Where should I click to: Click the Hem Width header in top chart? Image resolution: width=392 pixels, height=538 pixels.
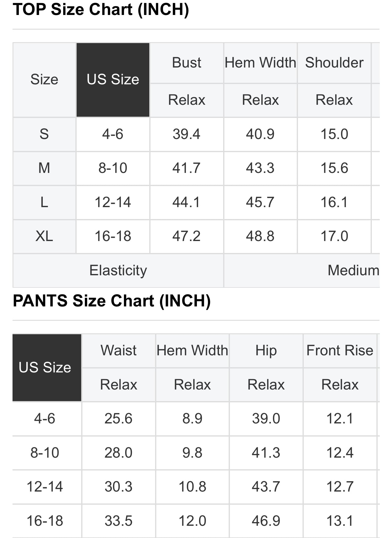pos(260,63)
